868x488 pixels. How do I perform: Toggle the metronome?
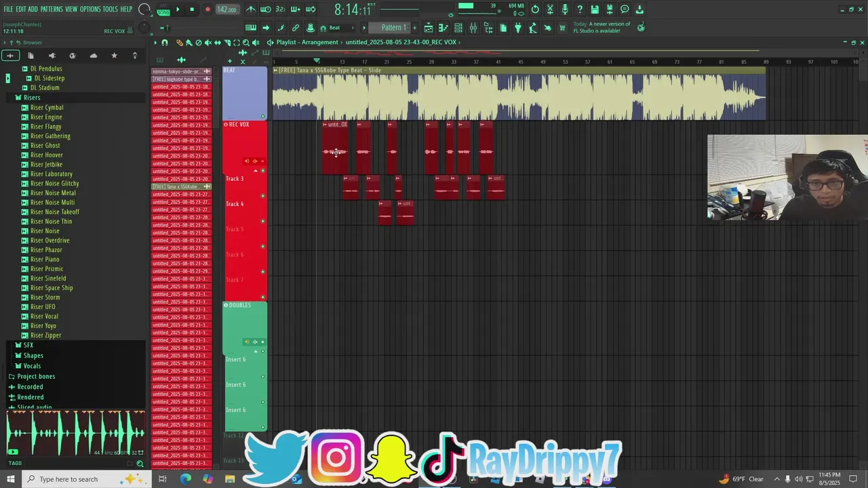point(251,9)
